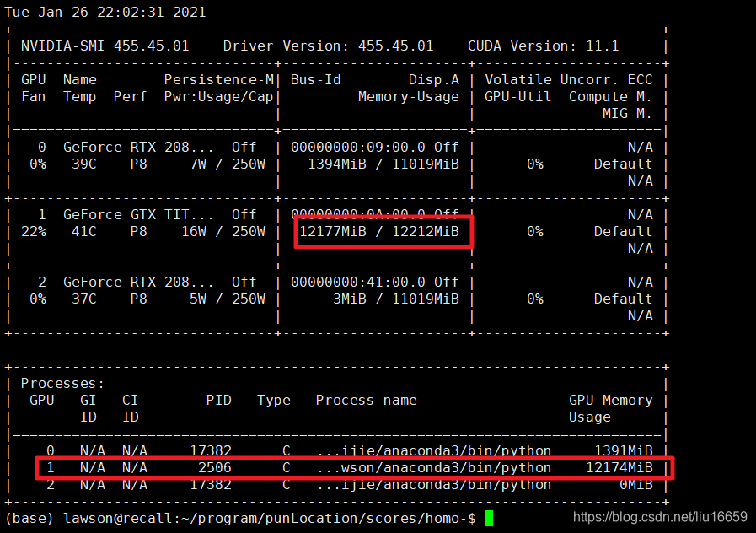
Task: Click the timestamp Tue Jan 26 22:02:31 2021
Action: pos(103,12)
